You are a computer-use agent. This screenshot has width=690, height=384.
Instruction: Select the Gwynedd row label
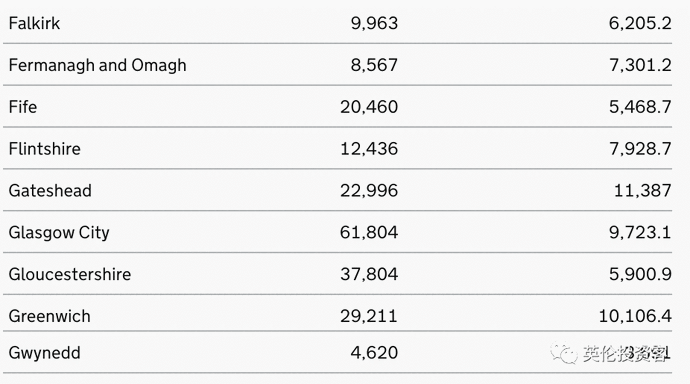tap(44, 353)
